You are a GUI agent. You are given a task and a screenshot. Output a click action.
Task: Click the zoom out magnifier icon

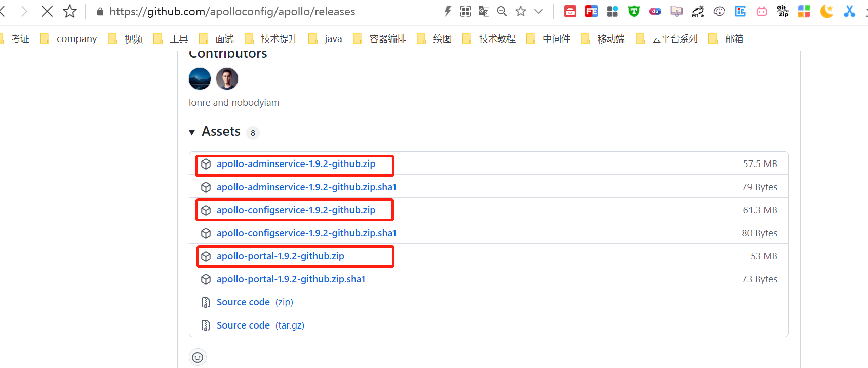pyautogui.click(x=502, y=11)
